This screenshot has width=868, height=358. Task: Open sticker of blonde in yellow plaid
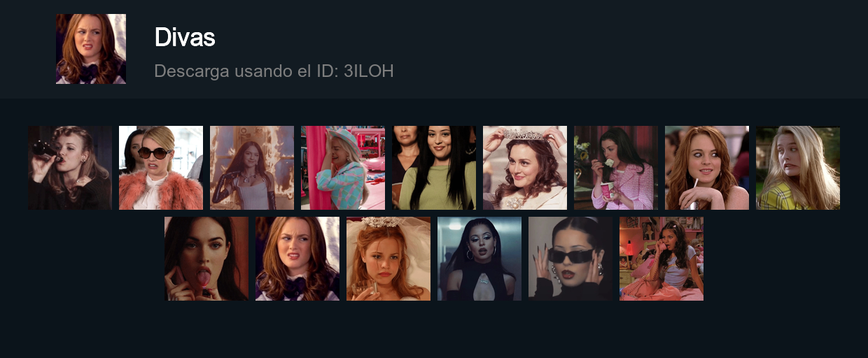[x=798, y=168]
